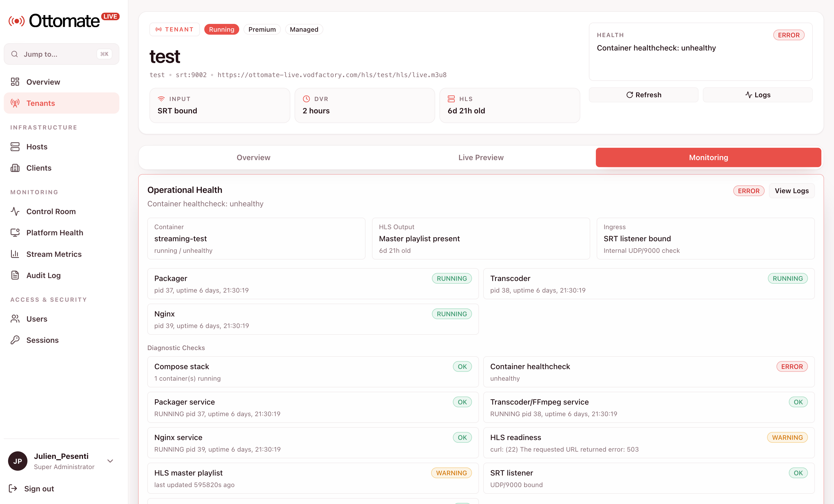834x504 pixels.
Task: Click the JP user avatar
Action: (17, 461)
